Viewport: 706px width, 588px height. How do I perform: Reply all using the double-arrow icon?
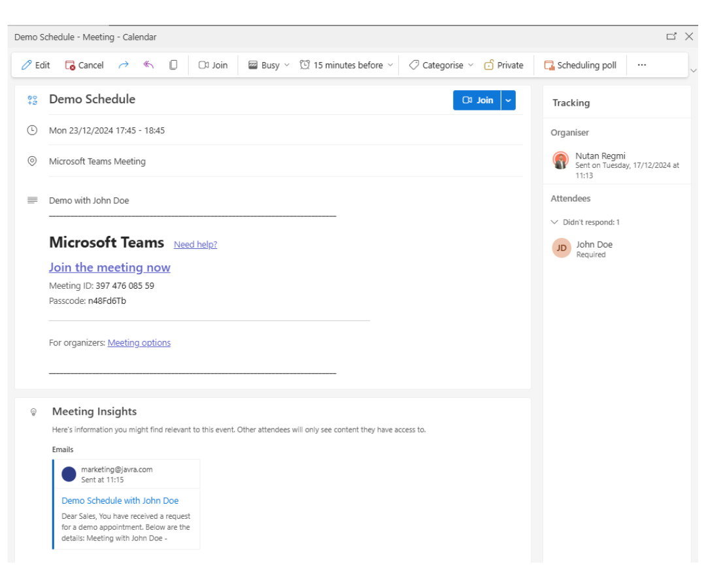coord(148,65)
